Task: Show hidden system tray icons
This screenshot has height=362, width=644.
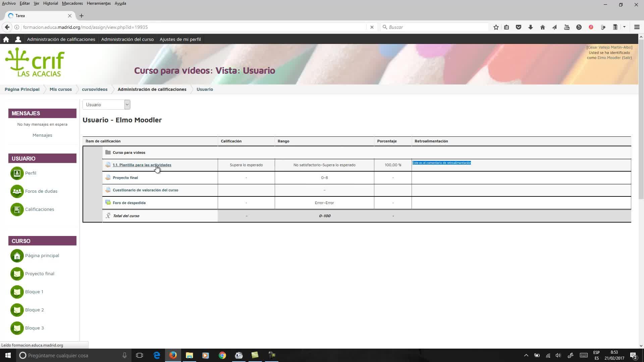Action: 526,355
